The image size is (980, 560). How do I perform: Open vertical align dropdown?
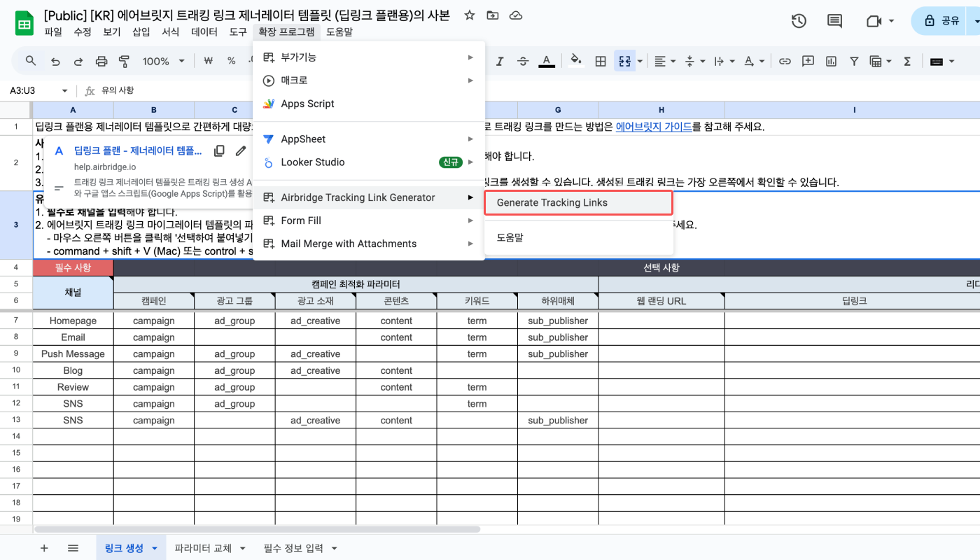694,62
